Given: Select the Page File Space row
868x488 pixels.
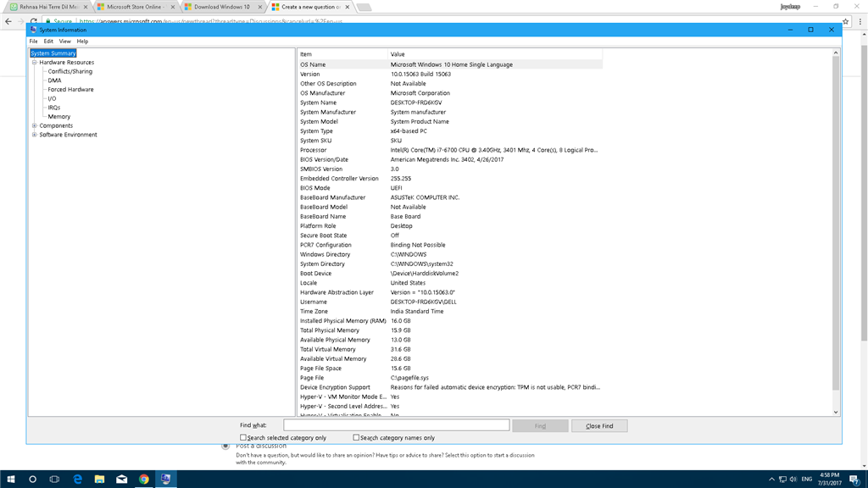Looking at the screenshot, I should point(449,369).
